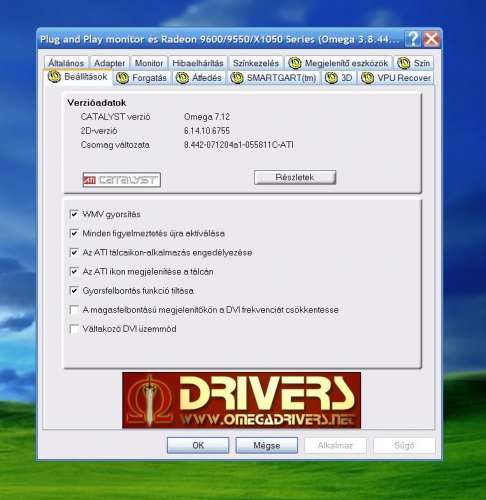Click the ATI icon beside SMARTGART(tm)
The image size is (486, 500).
pyautogui.click(x=237, y=78)
